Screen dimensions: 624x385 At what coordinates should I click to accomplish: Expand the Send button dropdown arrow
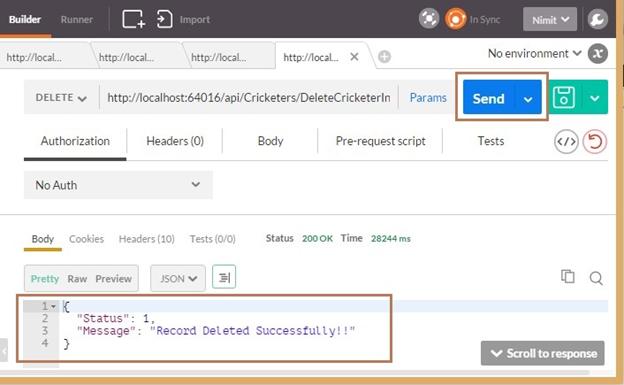pyautogui.click(x=528, y=99)
